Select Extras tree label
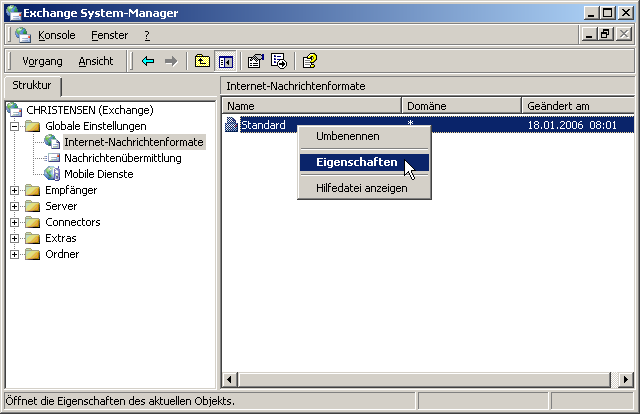Screen dimensions: 640x414 tap(60, 238)
